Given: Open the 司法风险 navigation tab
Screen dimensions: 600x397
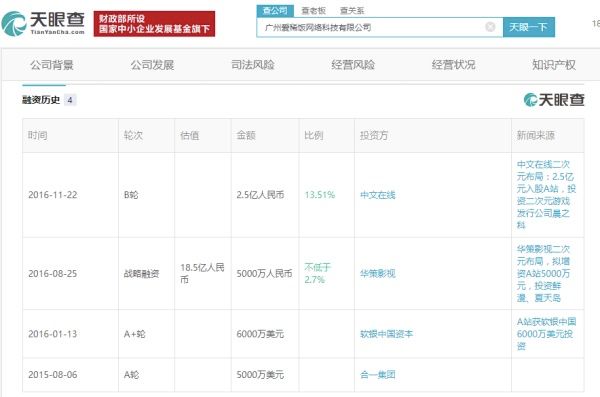Looking at the screenshot, I should [x=253, y=65].
